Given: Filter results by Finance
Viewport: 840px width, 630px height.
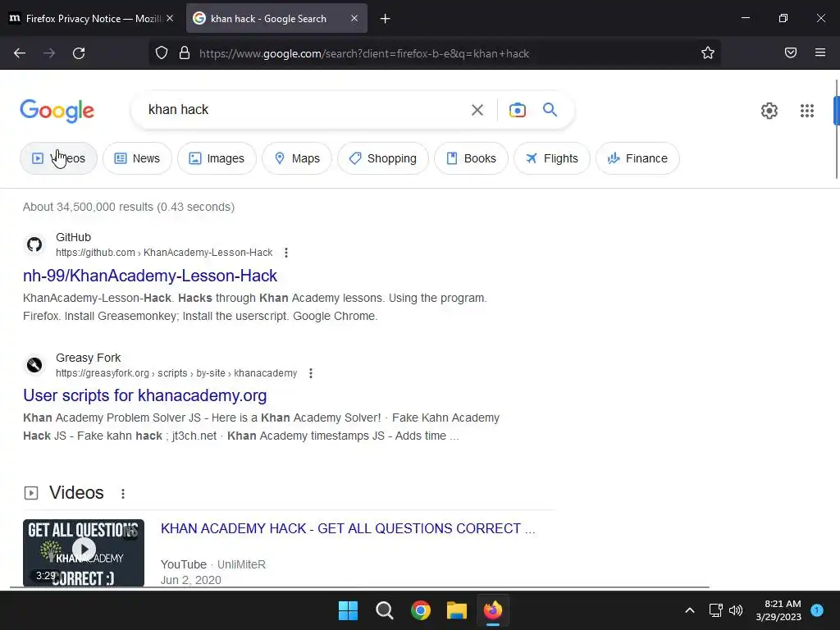Looking at the screenshot, I should click(x=637, y=158).
